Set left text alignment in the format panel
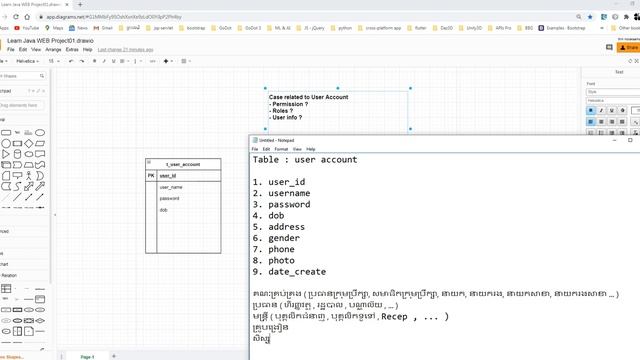Viewport: 640px width, 360px height. (591, 122)
